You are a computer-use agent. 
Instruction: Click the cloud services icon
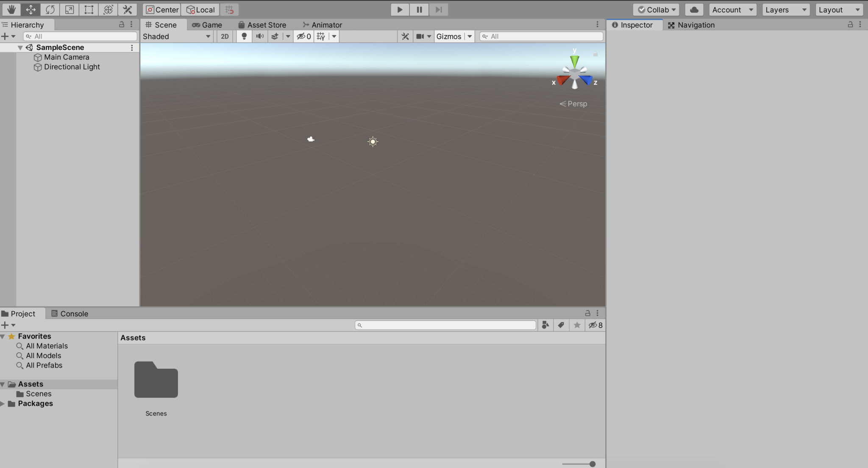[694, 9]
